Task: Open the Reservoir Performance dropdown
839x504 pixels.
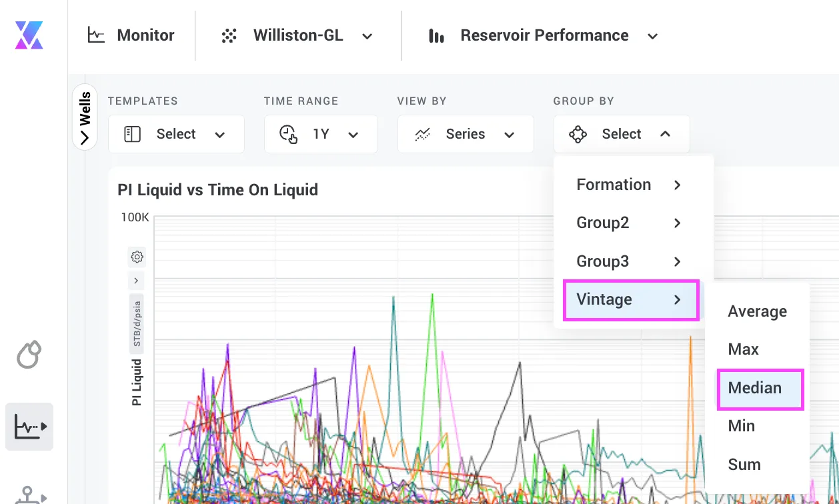Action: click(544, 36)
